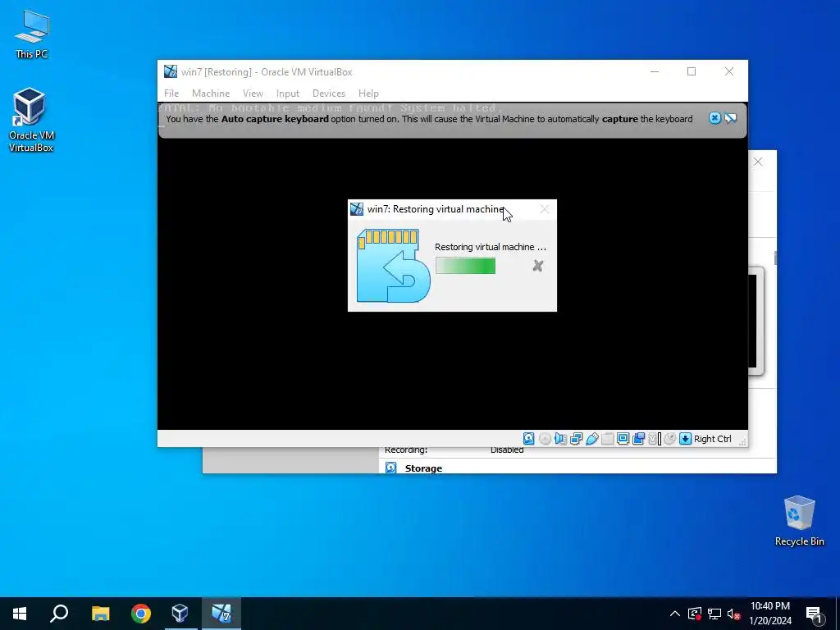Click the restoring progress bar

tap(465, 266)
